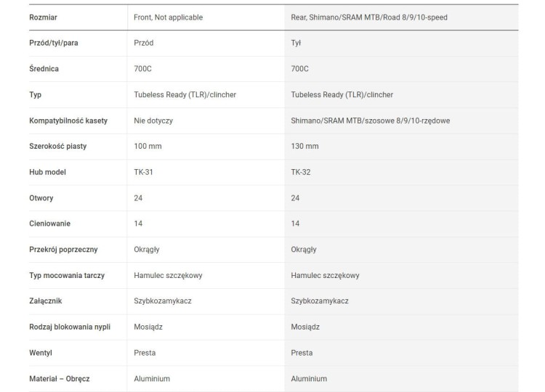Click the Presta valve value for rear
This screenshot has width=545, height=392.
click(302, 353)
